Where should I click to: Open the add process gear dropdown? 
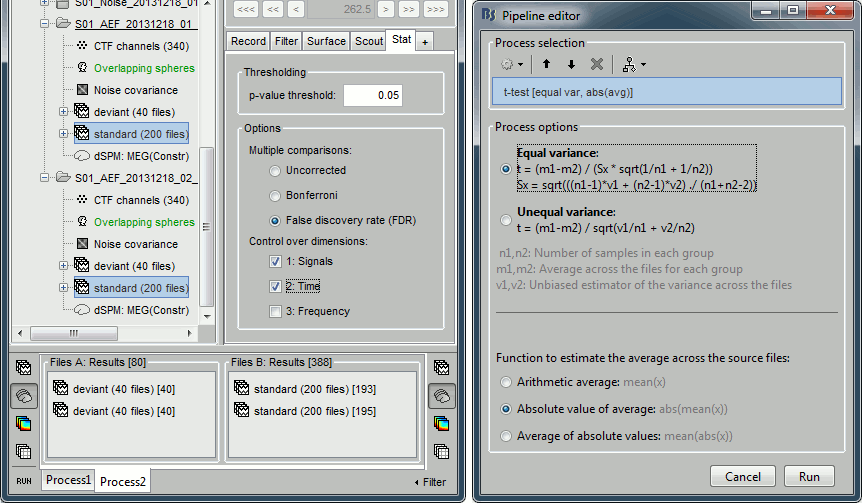coord(511,64)
